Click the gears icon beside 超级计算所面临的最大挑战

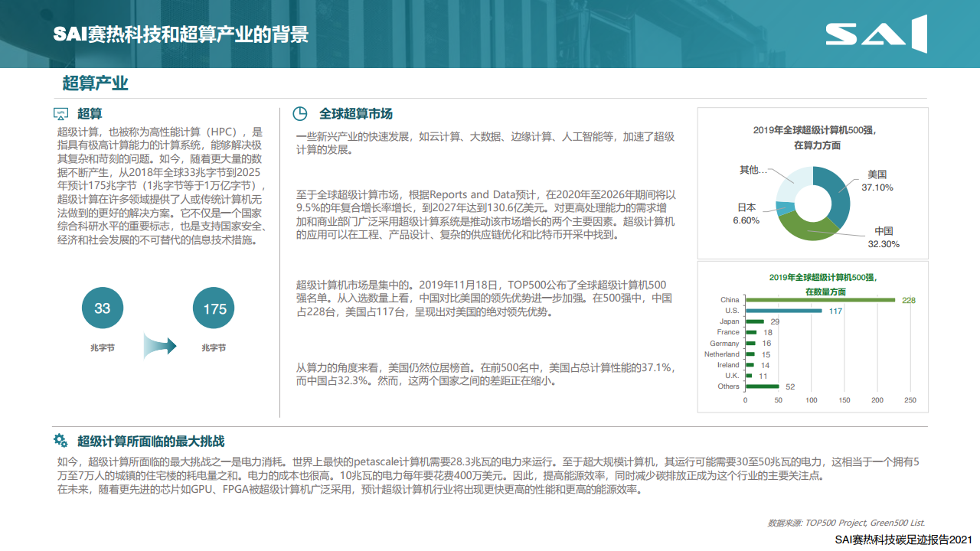click(x=60, y=441)
